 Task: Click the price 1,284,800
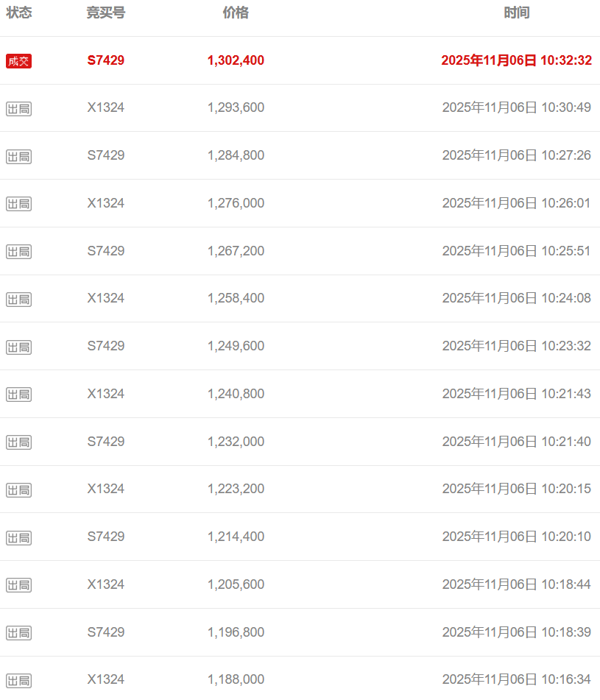point(236,155)
